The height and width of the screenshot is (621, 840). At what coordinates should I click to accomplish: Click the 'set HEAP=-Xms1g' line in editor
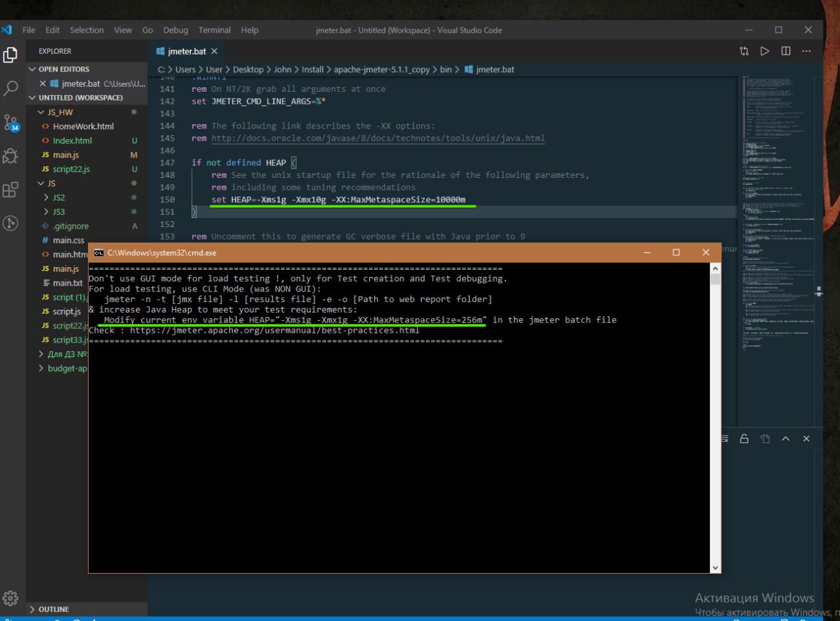tap(338, 200)
